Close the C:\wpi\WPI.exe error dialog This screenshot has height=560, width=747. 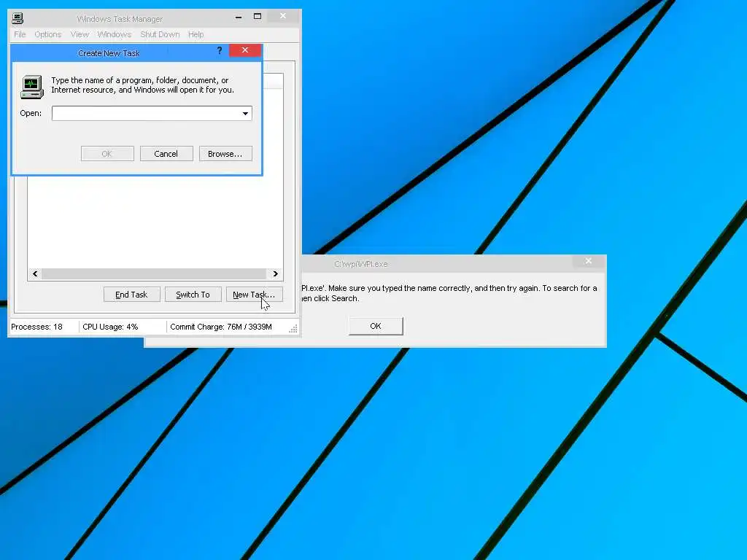coord(589,261)
